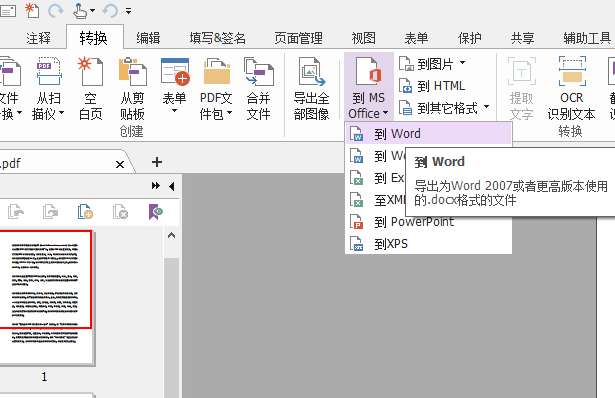
Task: Open the 表单 create dropdown
Action: click(x=175, y=86)
